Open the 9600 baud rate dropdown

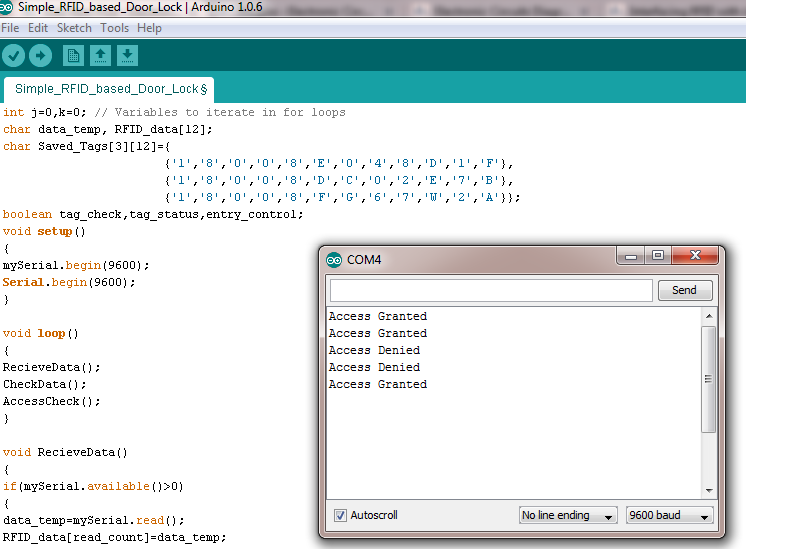(x=669, y=515)
